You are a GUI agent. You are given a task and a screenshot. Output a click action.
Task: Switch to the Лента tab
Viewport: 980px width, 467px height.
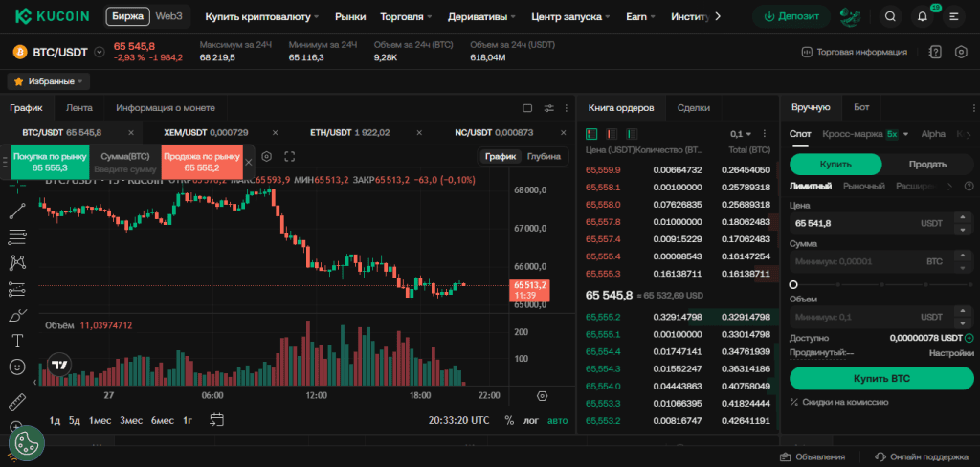tap(79, 107)
